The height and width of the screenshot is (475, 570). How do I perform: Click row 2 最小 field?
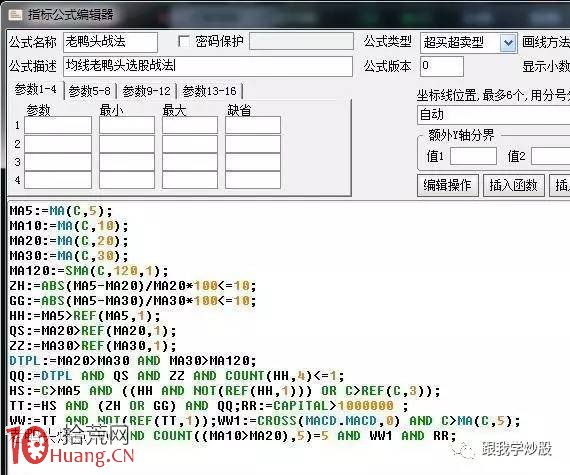click(x=127, y=144)
